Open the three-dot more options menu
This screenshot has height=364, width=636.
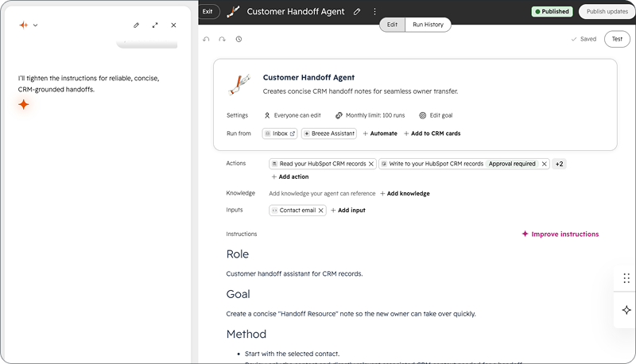pos(374,11)
